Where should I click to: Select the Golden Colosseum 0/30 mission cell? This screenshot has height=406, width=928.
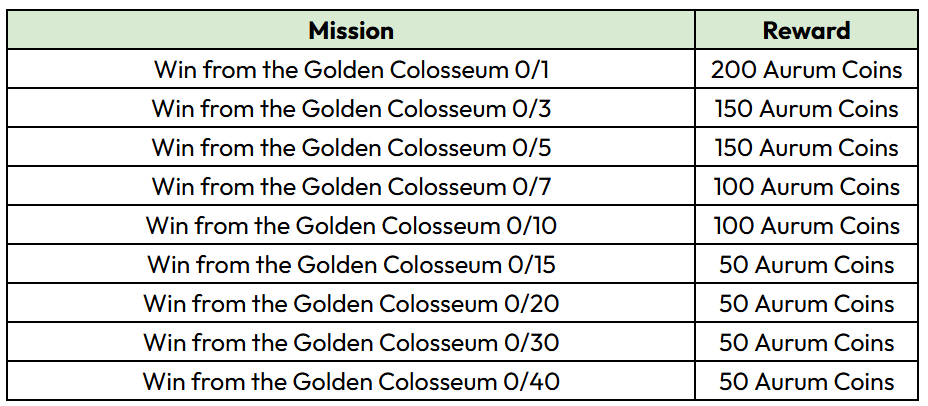351,343
